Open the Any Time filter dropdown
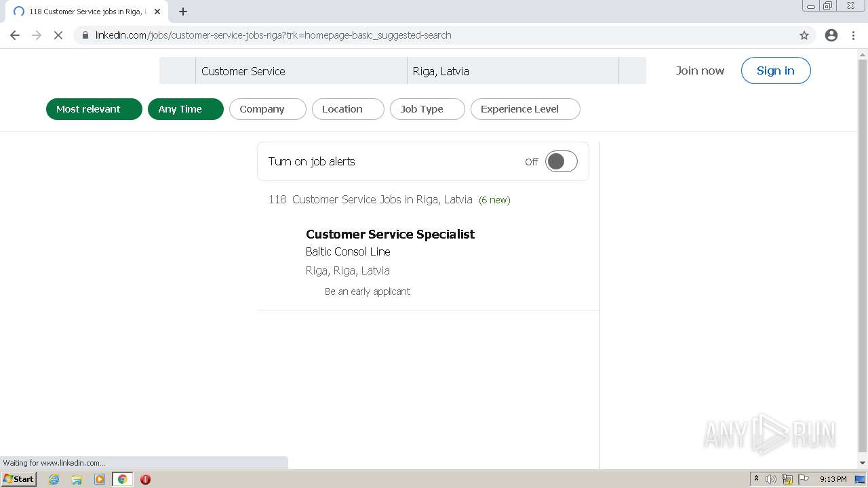The width and height of the screenshot is (868, 488). 186,109
